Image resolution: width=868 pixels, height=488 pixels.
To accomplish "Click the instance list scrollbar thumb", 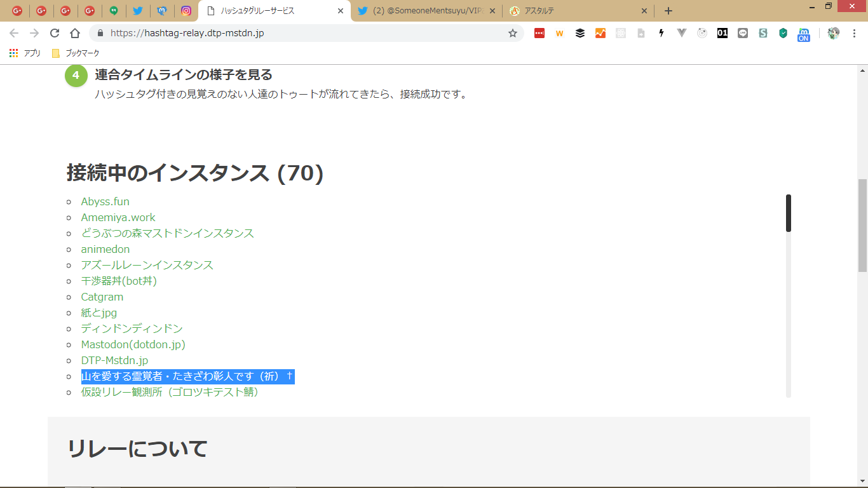I will point(789,213).
